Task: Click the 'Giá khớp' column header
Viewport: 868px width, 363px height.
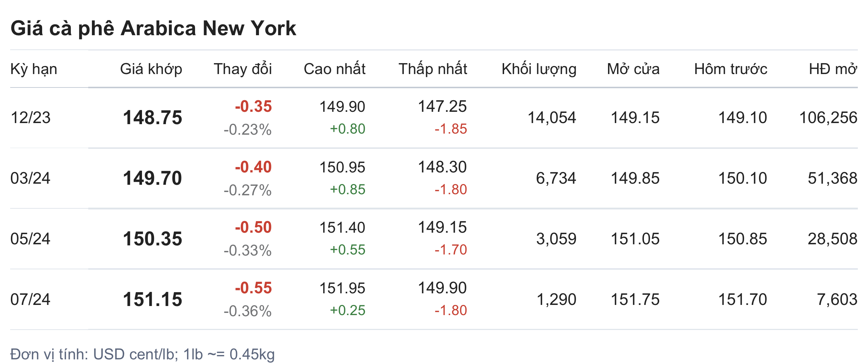Action: click(x=151, y=69)
